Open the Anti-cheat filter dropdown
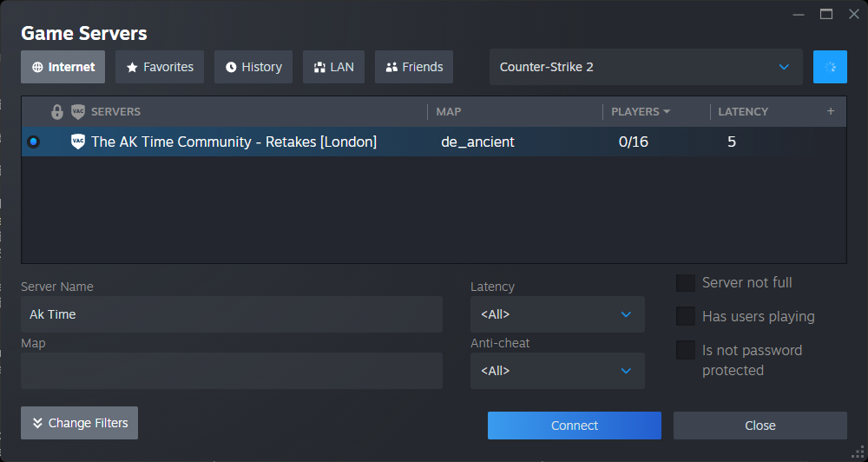Screen dimensions: 868x462 coord(557,371)
